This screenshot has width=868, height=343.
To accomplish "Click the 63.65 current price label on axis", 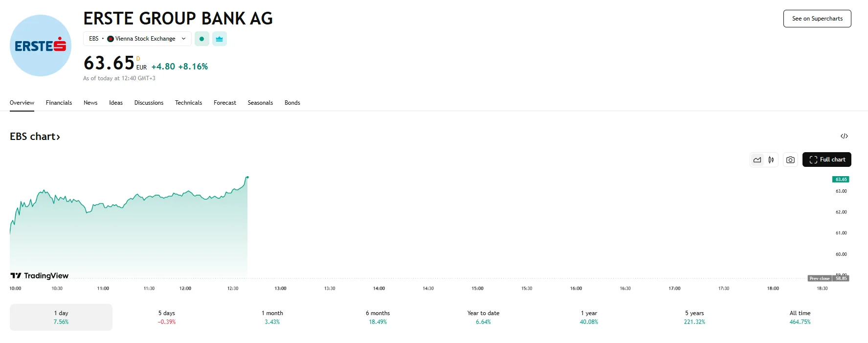I will pyautogui.click(x=841, y=180).
